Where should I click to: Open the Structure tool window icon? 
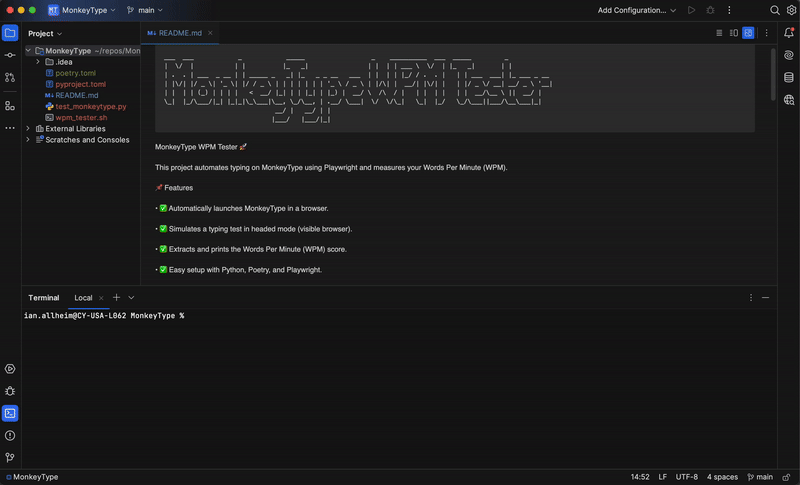tap(10, 106)
